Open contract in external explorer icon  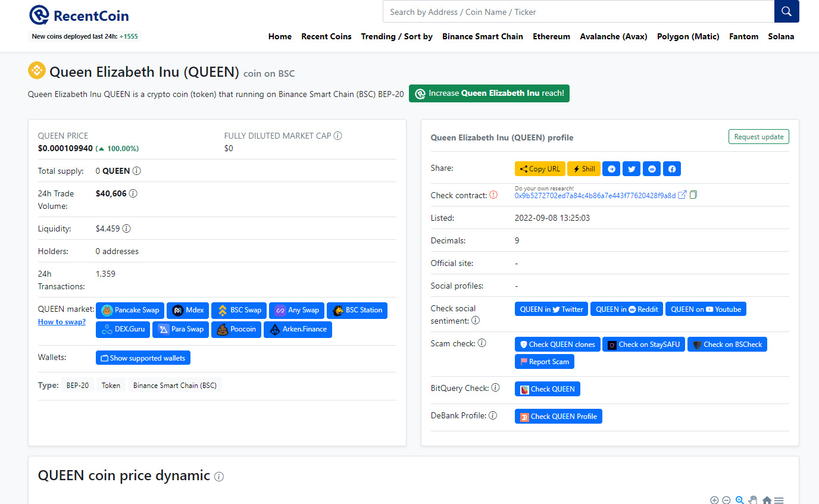point(683,195)
